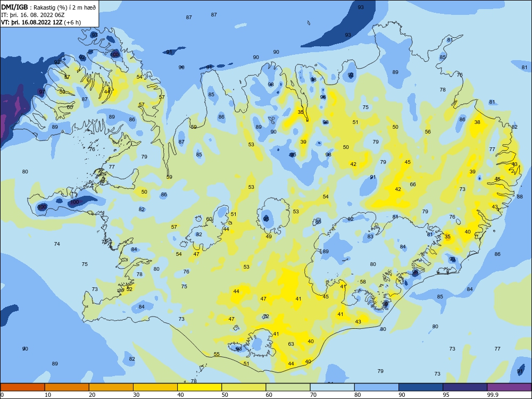Click the indigo 95–99.9 legend swatch
The width and height of the screenshot is (532, 399).
click(465, 387)
